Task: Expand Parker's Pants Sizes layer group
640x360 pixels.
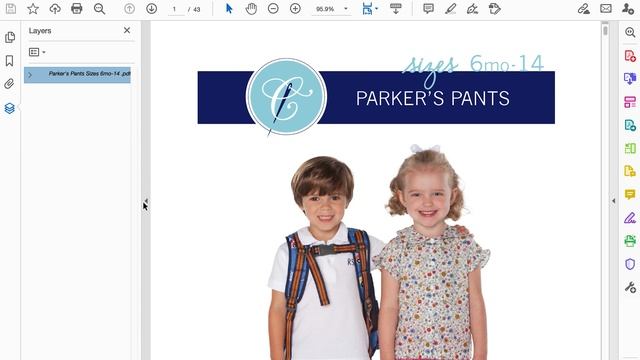Action: tap(30, 75)
